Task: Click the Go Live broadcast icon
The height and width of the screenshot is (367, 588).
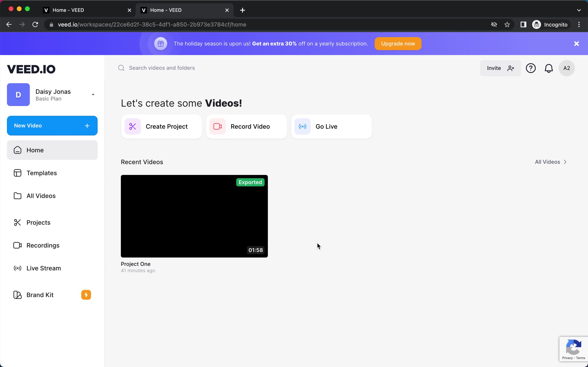Action: click(302, 126)
